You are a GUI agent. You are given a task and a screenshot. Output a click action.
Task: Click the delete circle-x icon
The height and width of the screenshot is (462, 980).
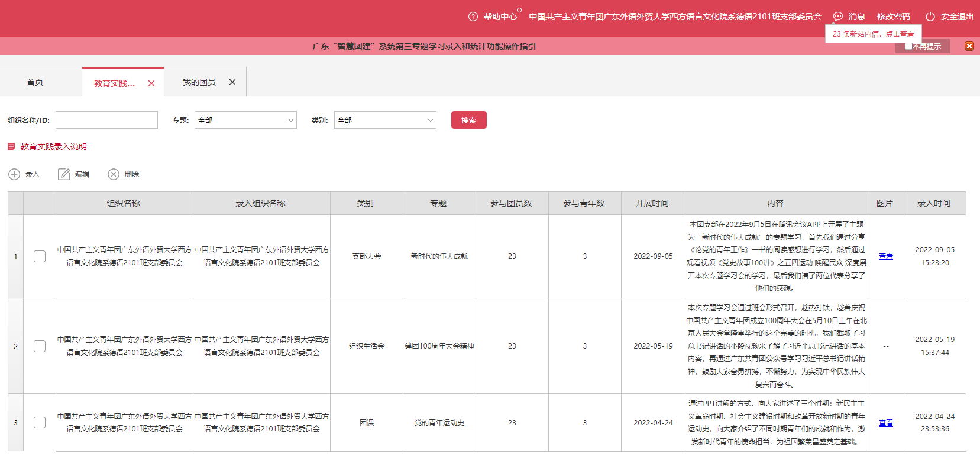[x=114, y=174]
